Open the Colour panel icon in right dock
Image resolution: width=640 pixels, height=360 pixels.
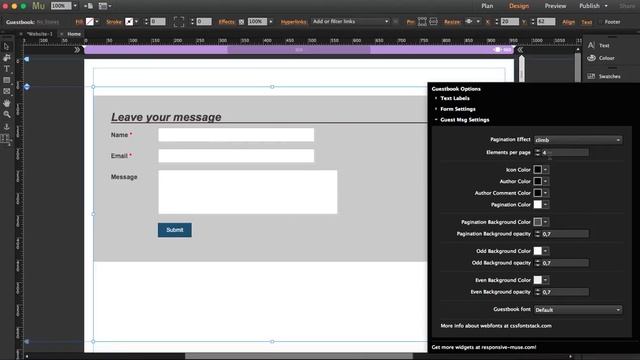click(591, 58)
